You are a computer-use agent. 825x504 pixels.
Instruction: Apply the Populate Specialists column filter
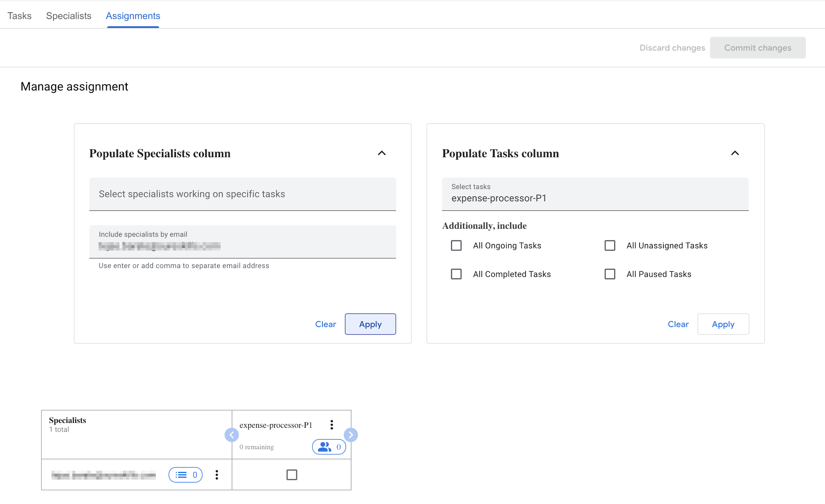pos(370,324)
